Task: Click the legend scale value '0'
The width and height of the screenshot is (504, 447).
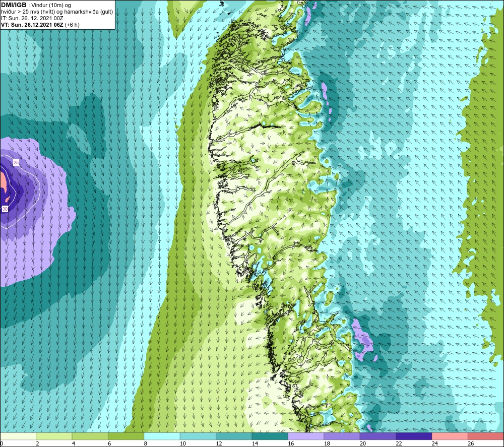Action: coord(2,444)
